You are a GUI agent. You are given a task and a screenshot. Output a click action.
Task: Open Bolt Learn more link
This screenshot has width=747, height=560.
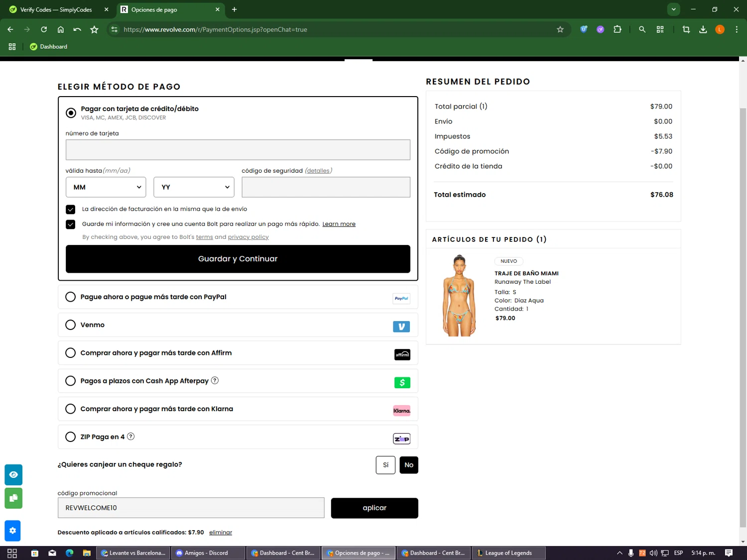click(339, 224)
